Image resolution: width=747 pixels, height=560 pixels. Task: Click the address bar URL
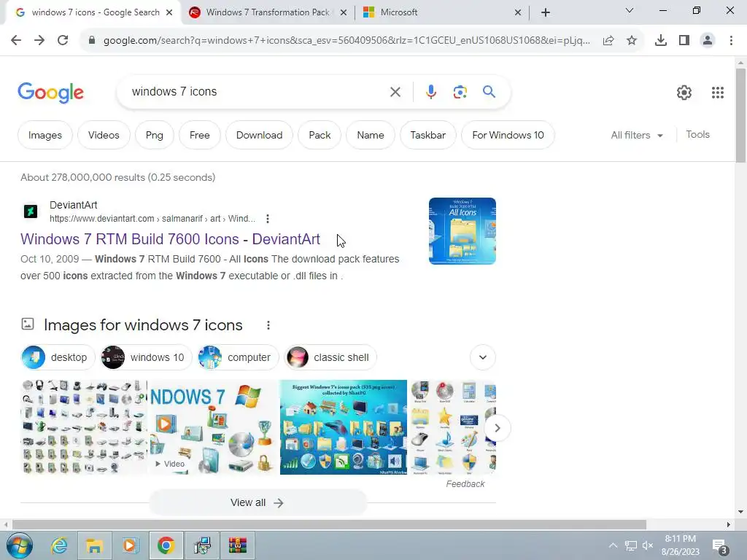(x=347, y=41)
